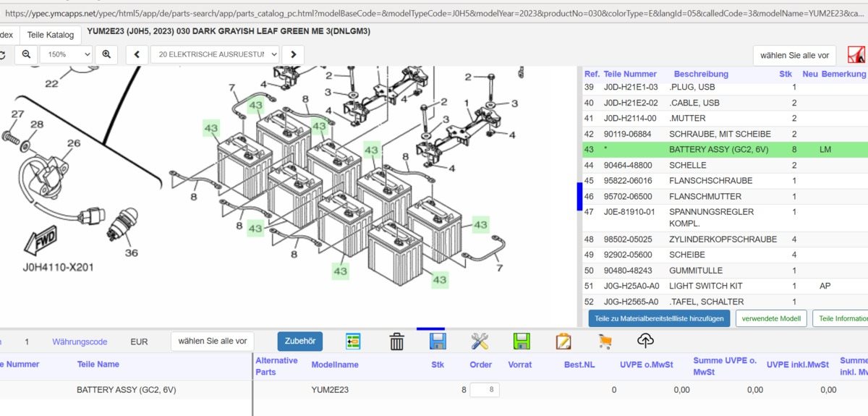Open the 20 ELEKTRISCHE AUSRUESTUNG section dropdown
This screenshot has height=416, width=868.
[x=215, y=54]
